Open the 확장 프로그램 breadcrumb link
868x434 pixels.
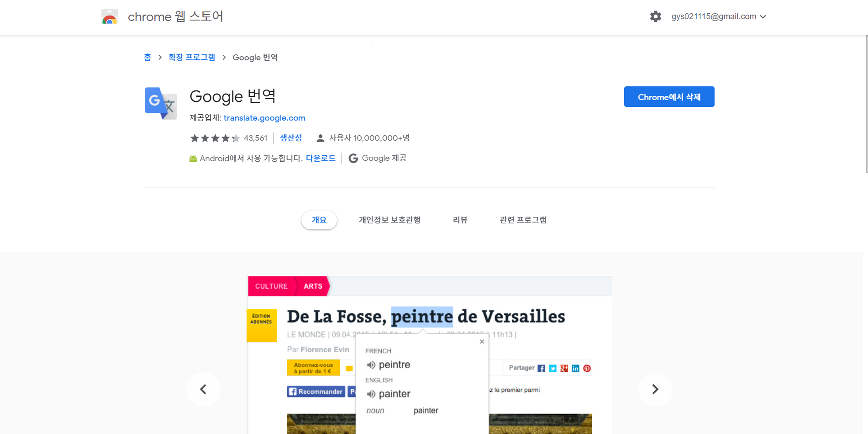192,57
